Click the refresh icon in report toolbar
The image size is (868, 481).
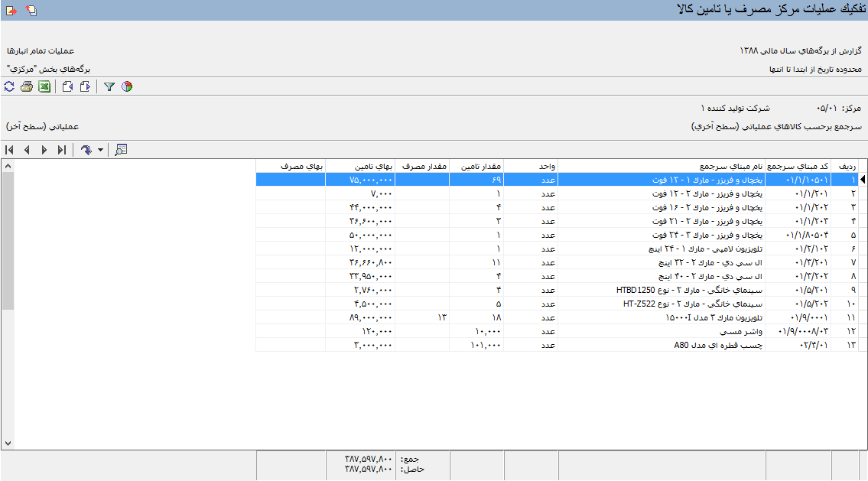(9, 87)
